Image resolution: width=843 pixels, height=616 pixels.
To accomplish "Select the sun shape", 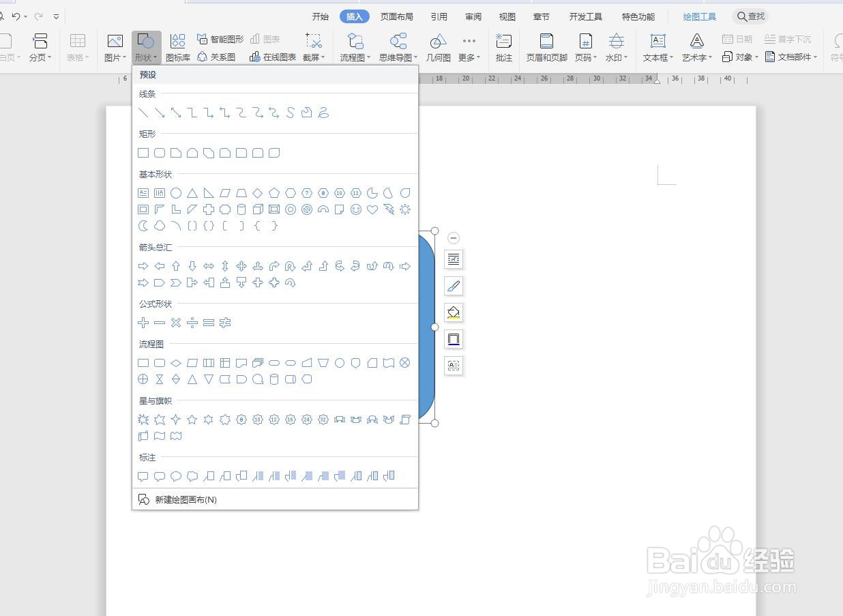I will pos(405,209).
